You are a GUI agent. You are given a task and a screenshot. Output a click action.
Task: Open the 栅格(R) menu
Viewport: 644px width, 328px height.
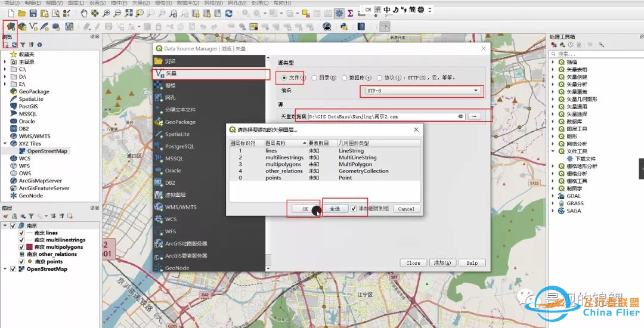pos(163,3)
